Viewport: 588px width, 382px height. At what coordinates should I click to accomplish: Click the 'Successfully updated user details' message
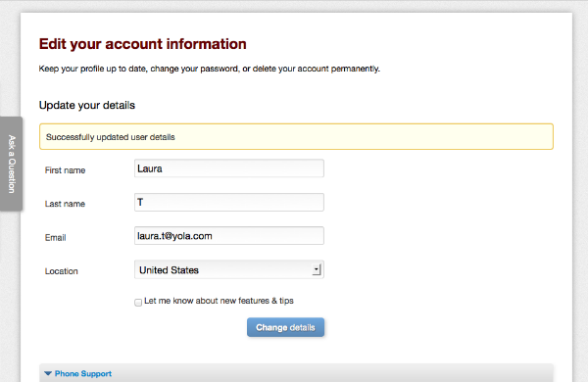tap(296, 137)
